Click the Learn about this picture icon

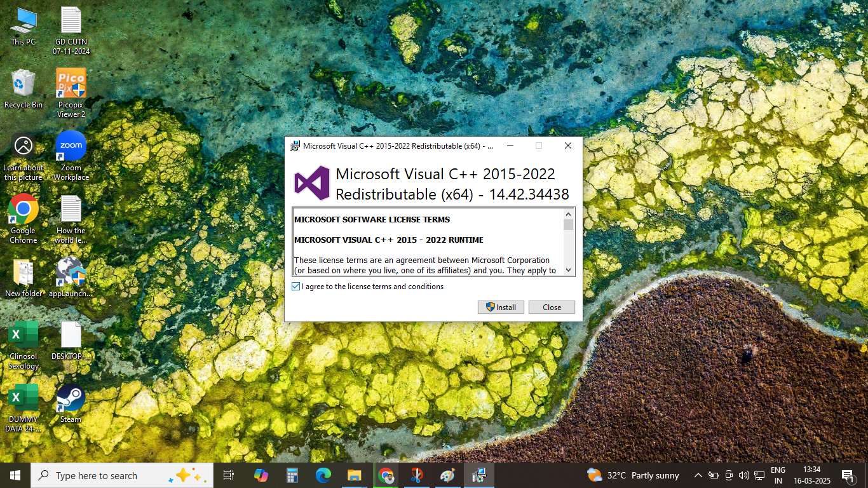[24, 157]
